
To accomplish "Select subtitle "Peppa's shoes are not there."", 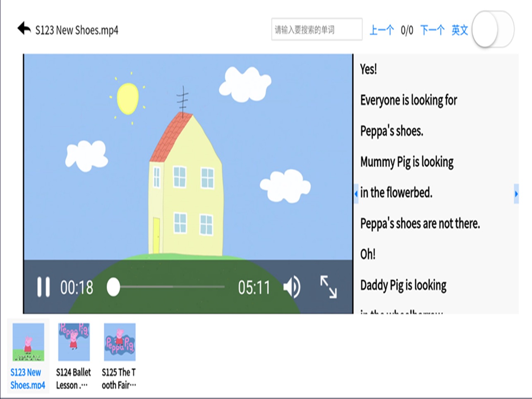I will (420, 224).
